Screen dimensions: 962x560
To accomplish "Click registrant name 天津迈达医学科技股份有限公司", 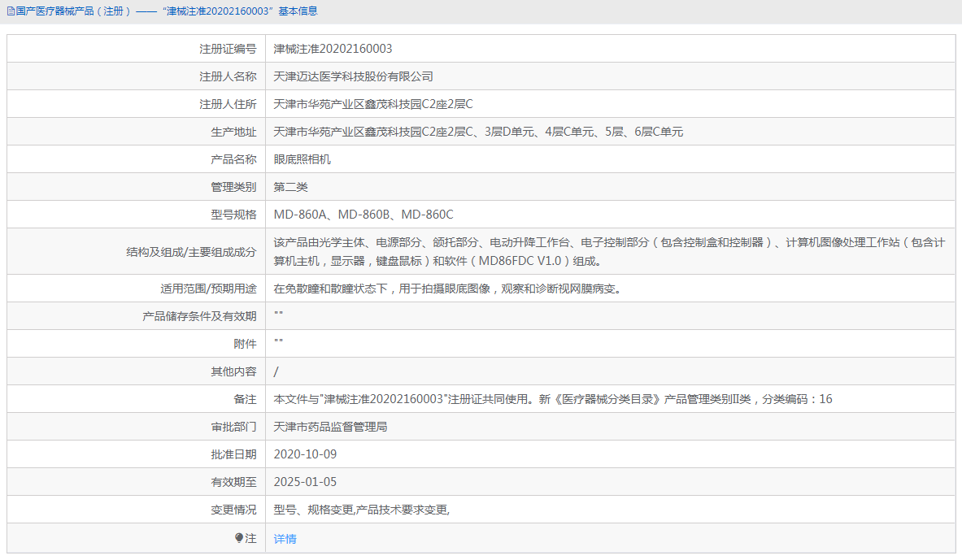I will [x=353, y=76].
